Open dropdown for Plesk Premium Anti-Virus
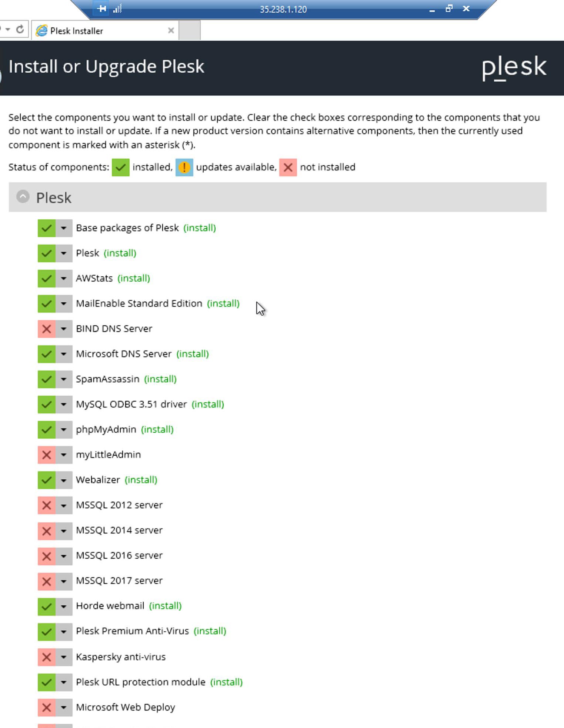 point(64,631)
